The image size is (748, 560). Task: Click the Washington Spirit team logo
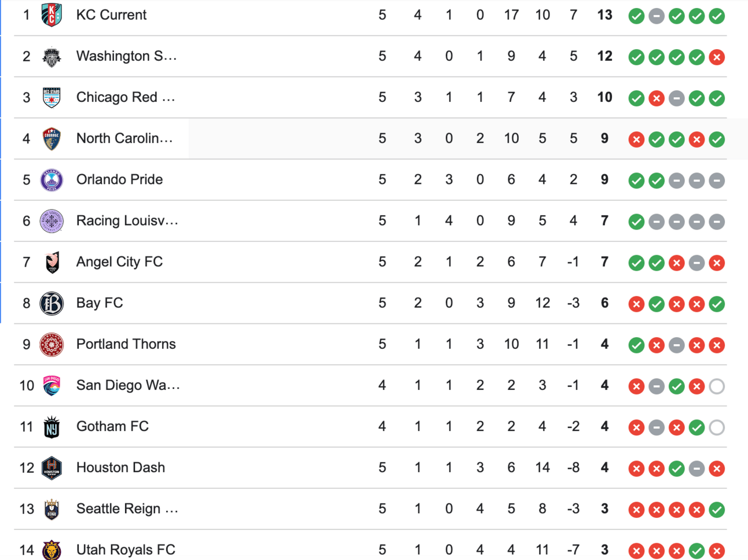point(52,57)
